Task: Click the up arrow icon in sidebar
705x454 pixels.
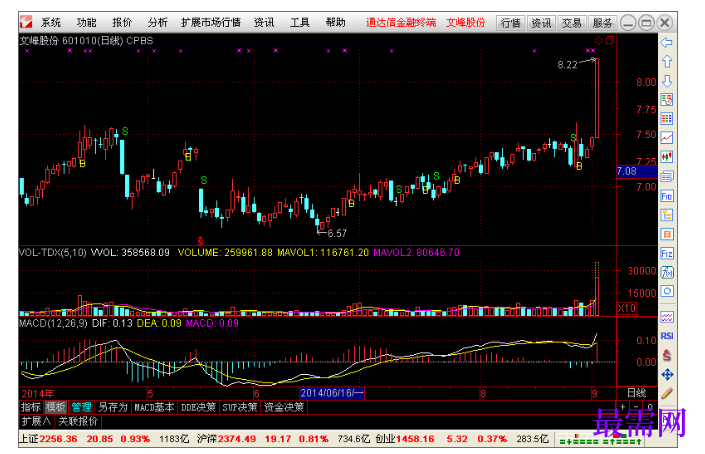Action: pos(666,62)
